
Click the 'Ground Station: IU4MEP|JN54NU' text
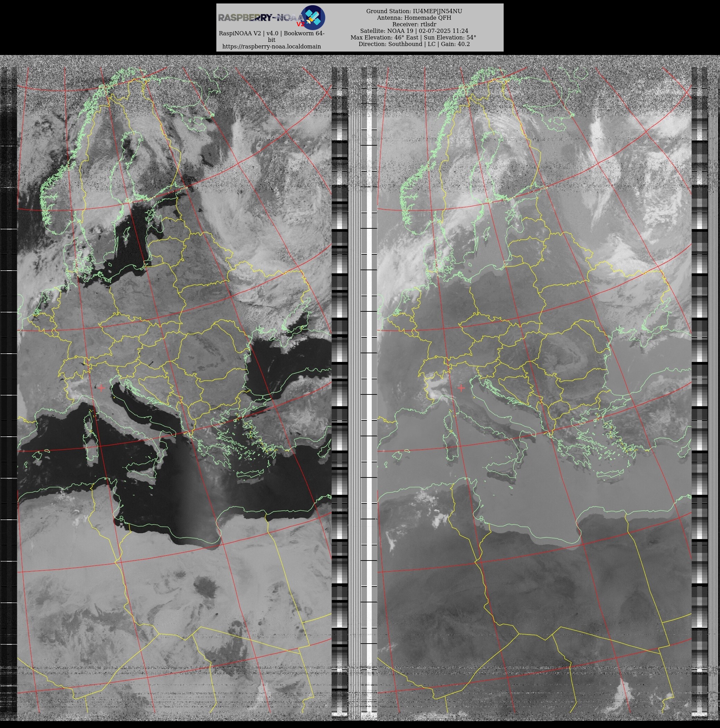(x=414, y=11)
